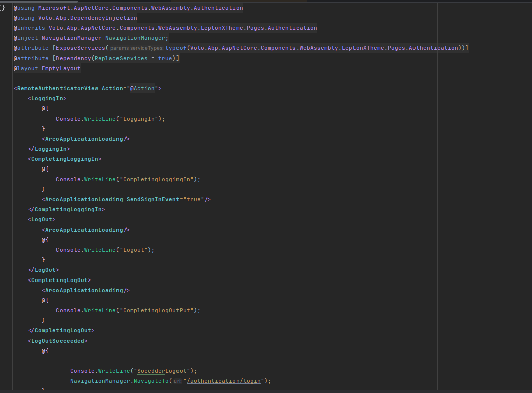Click the opening LogOutSucceeded tag
Image resolution: width=532 pixels, height=393 pixels.
tap(57, 341)
